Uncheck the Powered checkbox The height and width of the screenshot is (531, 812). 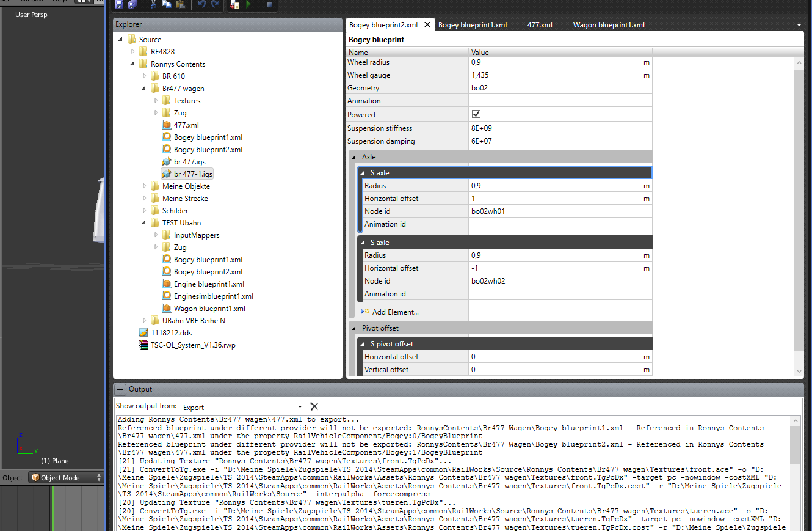[x=476, y=114]
